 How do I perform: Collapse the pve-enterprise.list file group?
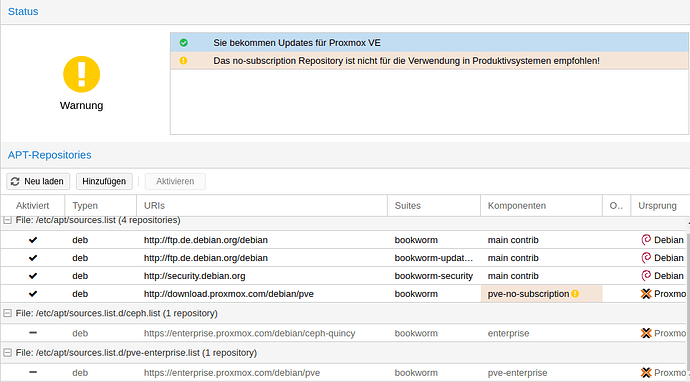coord(7,353)
